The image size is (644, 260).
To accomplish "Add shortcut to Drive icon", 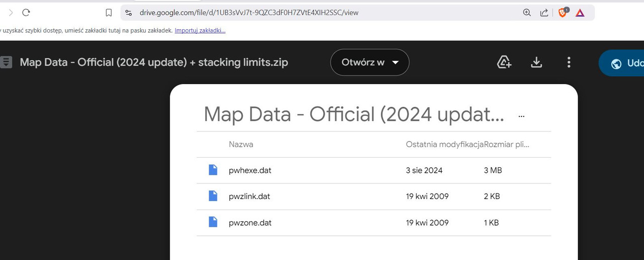I will click(x=504, y=62).
